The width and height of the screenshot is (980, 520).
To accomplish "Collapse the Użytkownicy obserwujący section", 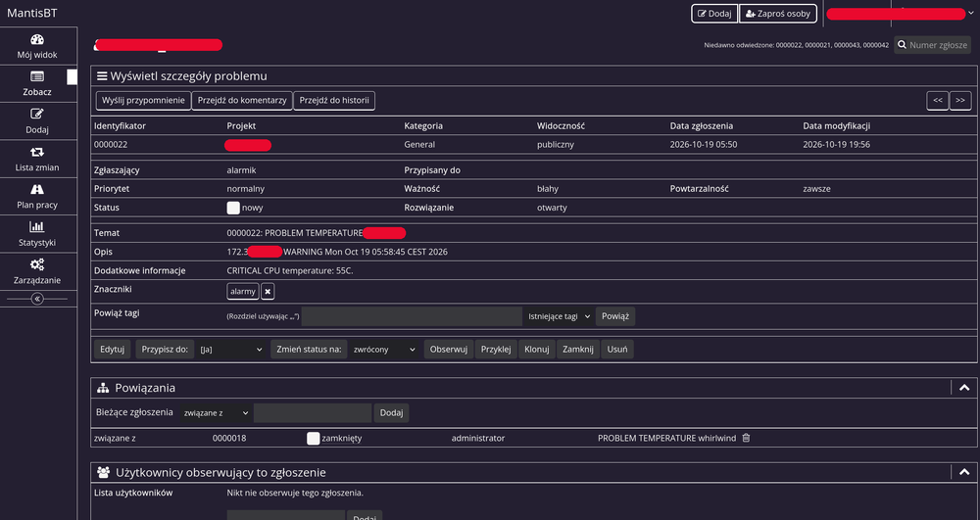I will 964,473.
